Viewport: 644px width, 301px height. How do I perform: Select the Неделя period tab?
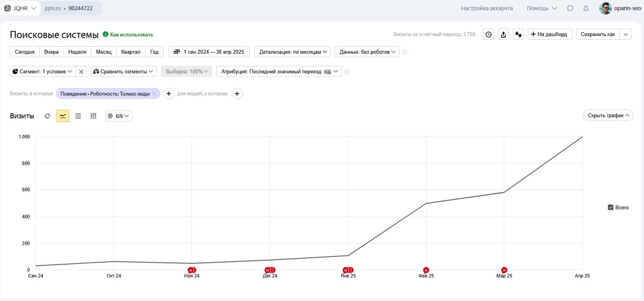click(x=77, y=52)
